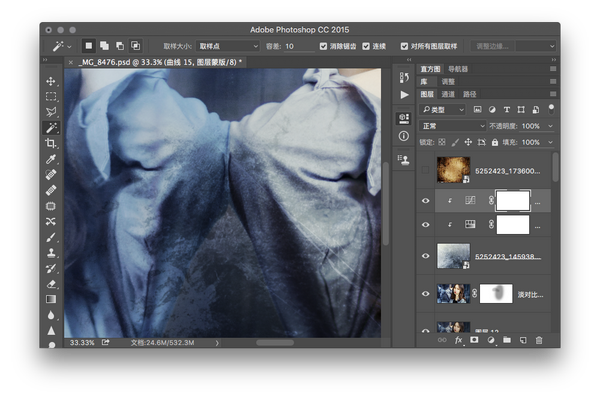Open the Layers panel options menu
Image resolution: width=600 pixels, height=402 pixels.
[x=553, y=94]
